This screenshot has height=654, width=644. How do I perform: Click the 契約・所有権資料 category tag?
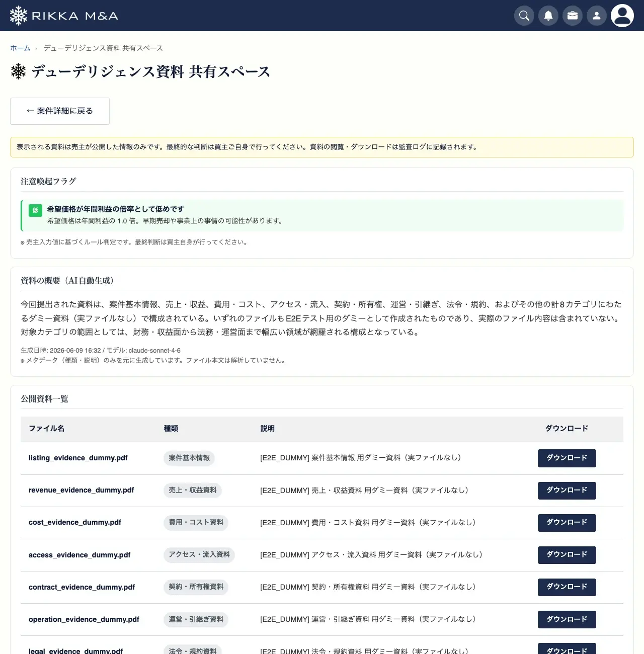coord(196,587)
